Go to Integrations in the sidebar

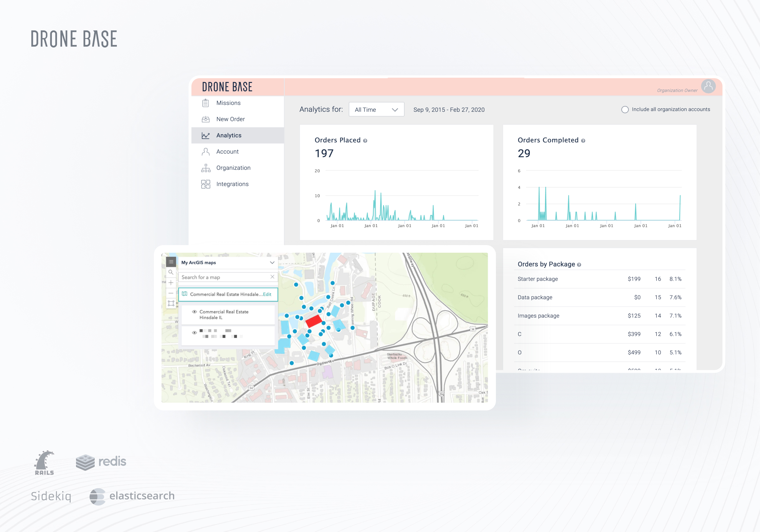232,184
